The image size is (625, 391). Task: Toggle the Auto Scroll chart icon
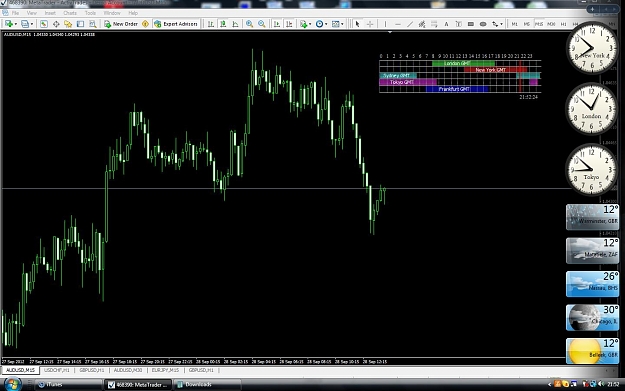coord(277,24)
